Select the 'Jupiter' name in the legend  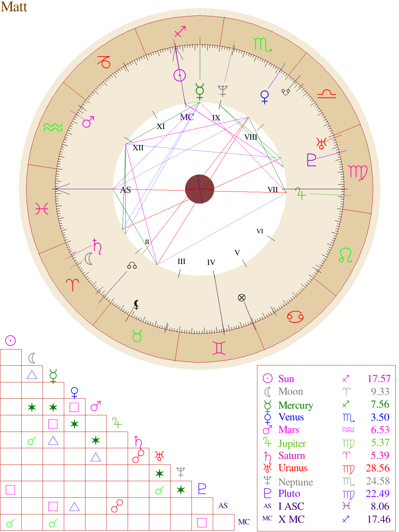click(292, 444)
